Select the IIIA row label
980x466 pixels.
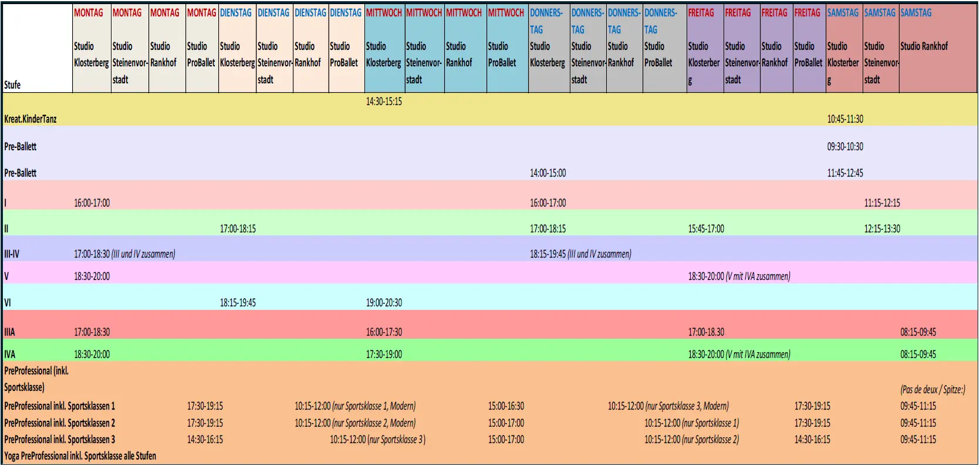[x=10, y=332]
